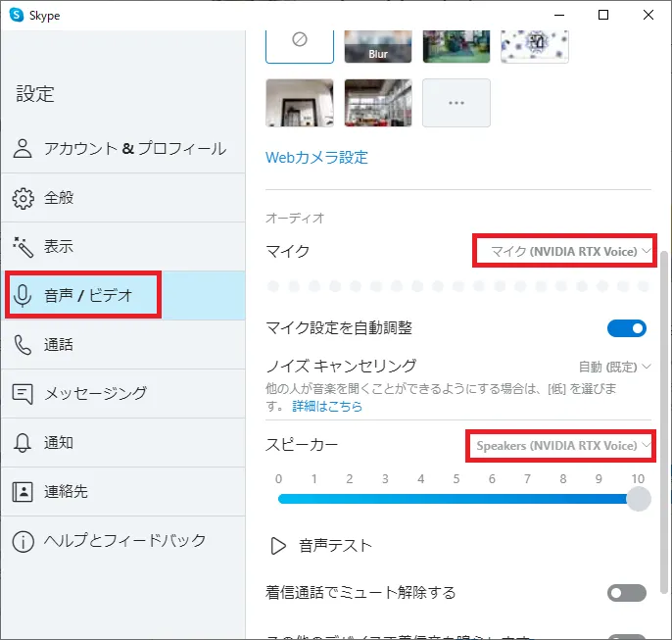Switch to 表示 settings
The height and width of the screenshot is (640, 672).
tap(123, 247)
